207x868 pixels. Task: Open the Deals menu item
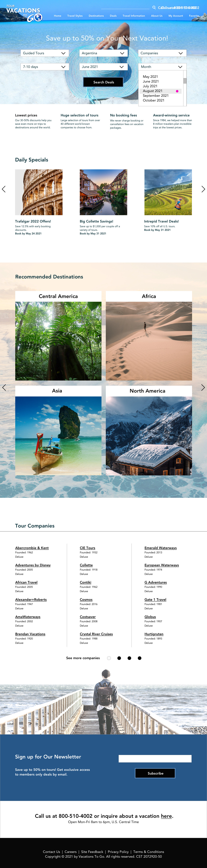click(x=113, y=16)
